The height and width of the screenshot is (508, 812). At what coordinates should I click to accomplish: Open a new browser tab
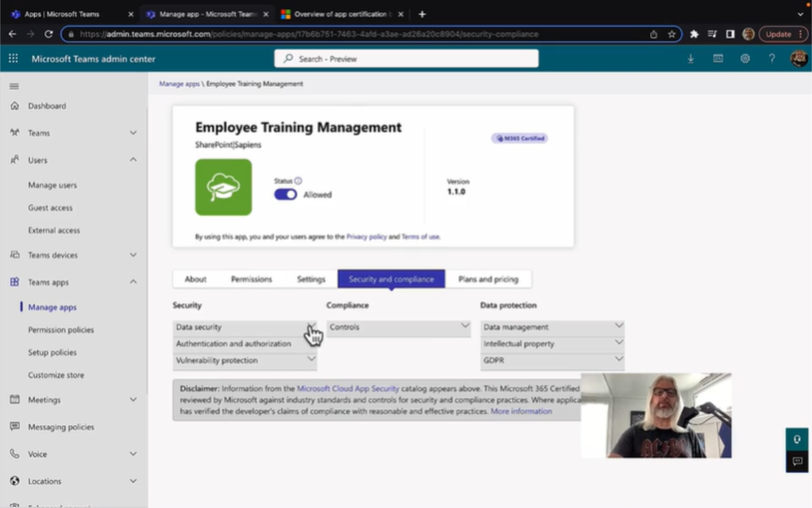coord(422,14)
